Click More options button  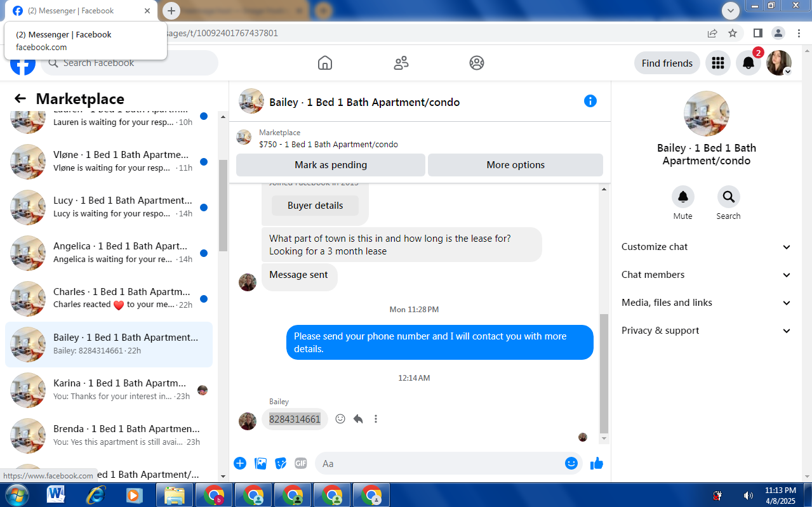[x=516, y=165]
